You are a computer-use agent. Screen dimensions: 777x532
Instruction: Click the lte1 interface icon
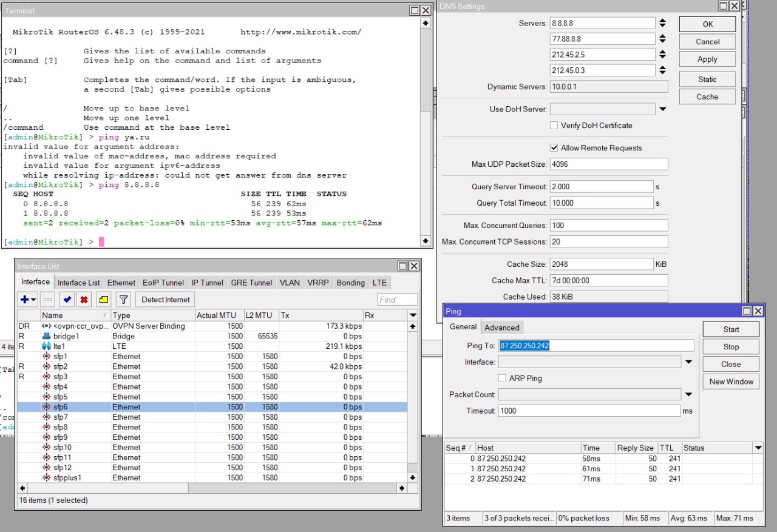(46, 346)
